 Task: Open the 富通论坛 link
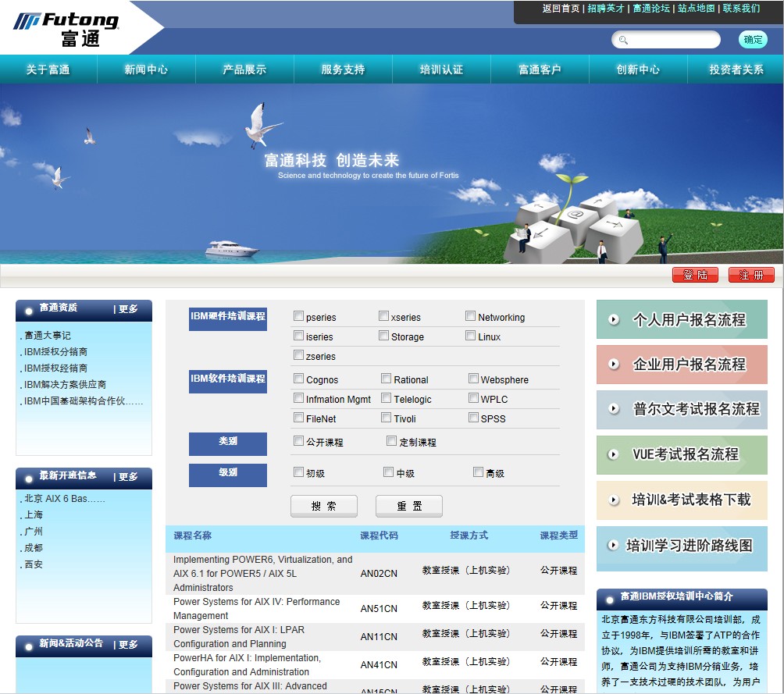coord(651,9)
